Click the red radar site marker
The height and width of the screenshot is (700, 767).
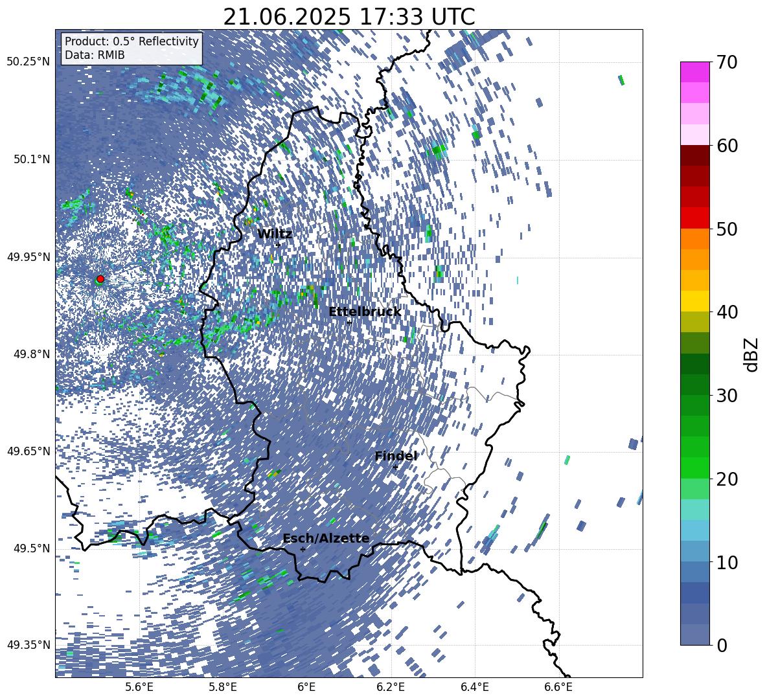[x=100, y=278]
